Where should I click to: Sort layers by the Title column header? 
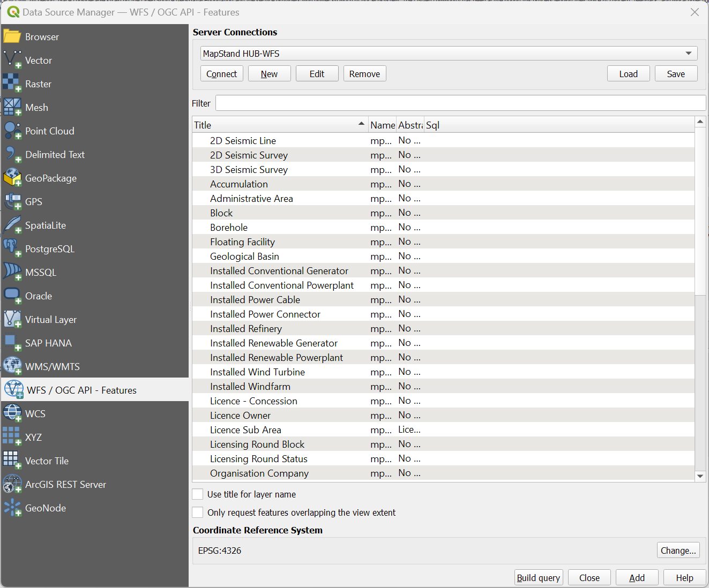[x=280, y=125]
